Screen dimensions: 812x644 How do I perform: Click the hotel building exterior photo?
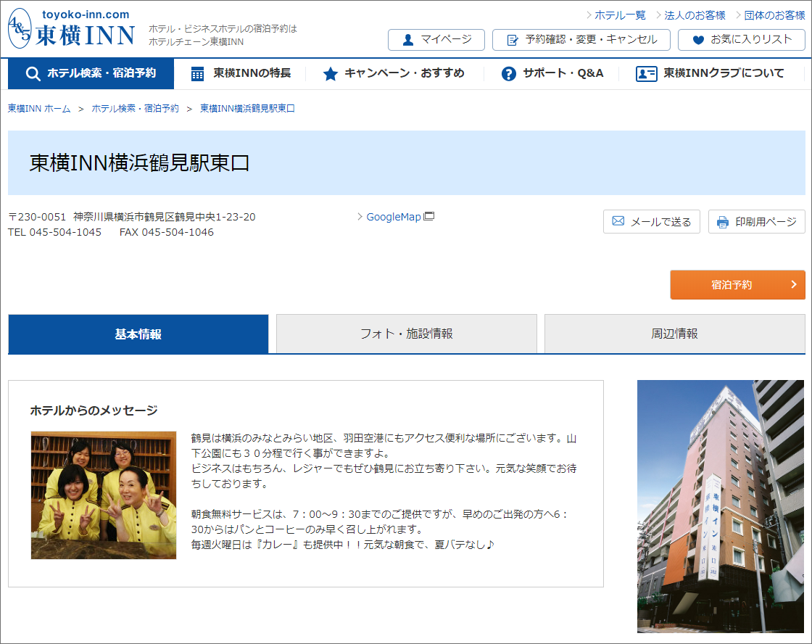pos(721,506)
